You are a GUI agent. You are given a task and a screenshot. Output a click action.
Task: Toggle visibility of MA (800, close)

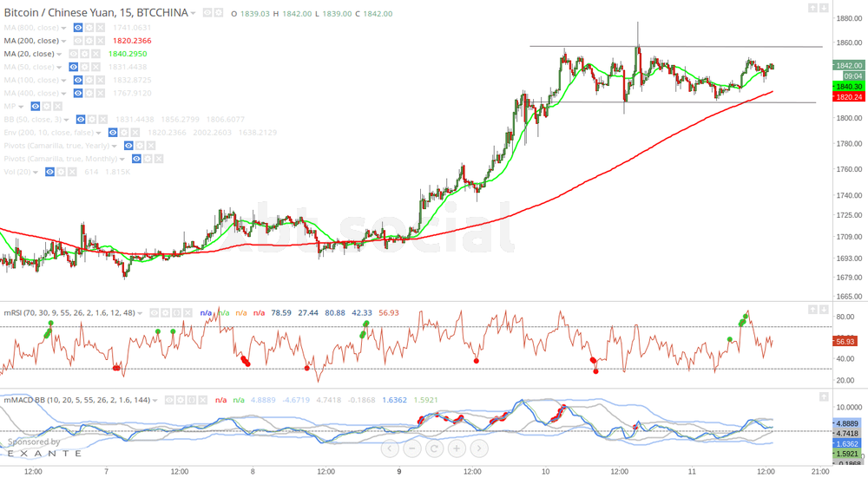click(x=78, y=28)
